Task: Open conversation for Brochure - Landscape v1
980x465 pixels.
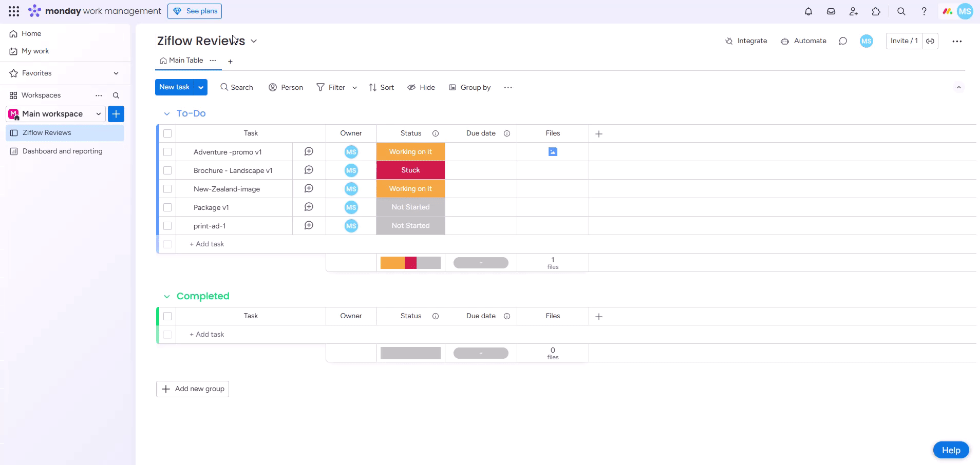Action: (x=309, y=170)
